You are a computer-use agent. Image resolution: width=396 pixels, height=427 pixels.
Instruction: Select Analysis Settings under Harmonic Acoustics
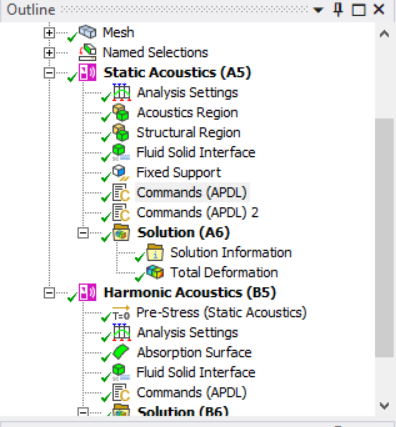187,332
